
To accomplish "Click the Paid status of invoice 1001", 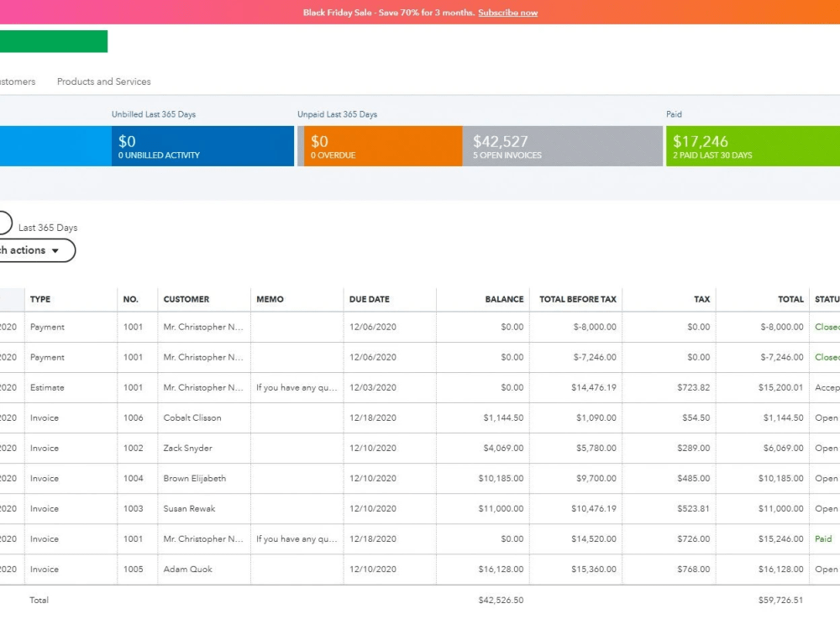I will pos(823,539).
